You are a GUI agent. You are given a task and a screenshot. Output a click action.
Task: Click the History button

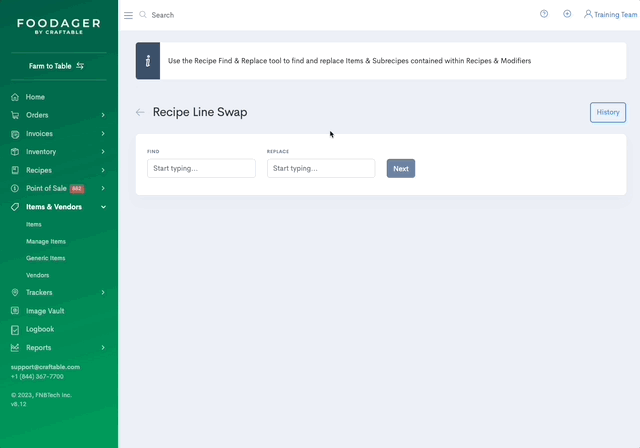(x=607, y=113)
